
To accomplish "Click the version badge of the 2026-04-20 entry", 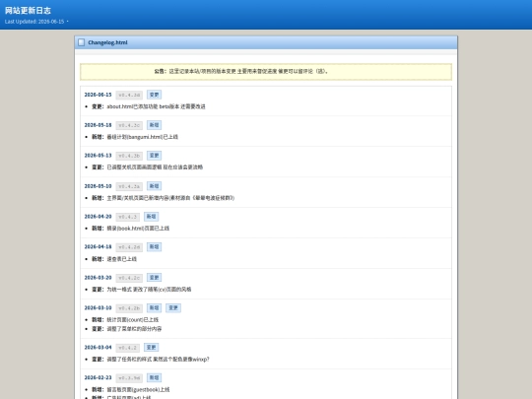I will click(127, 217).
